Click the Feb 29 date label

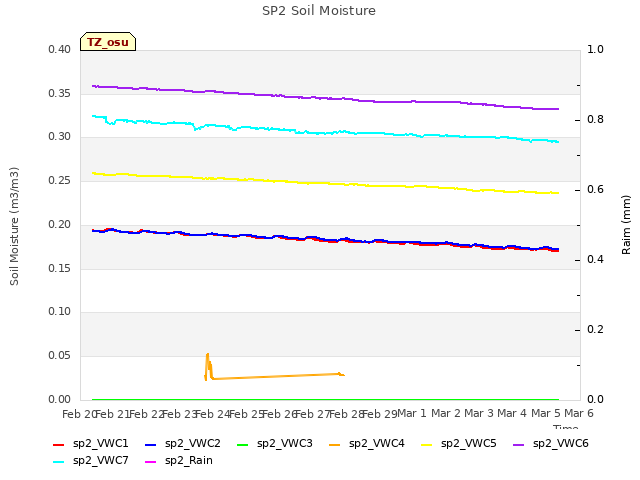(x=380, y=414)
